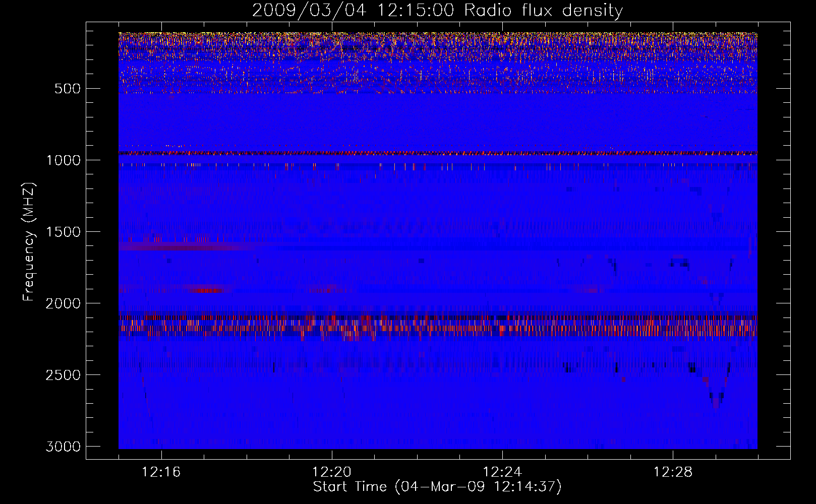Click the purple horizontal streak near 1600 MHz

pyautogui.click(x=187, y=247)
